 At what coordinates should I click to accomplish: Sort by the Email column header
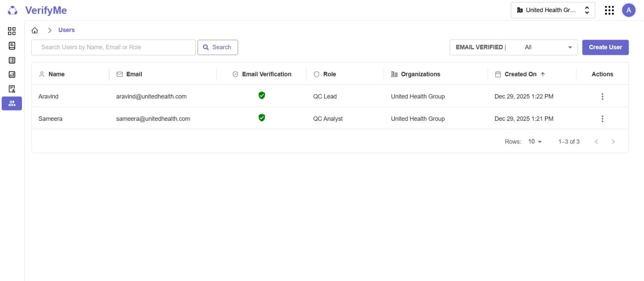[x=134, y=74]
